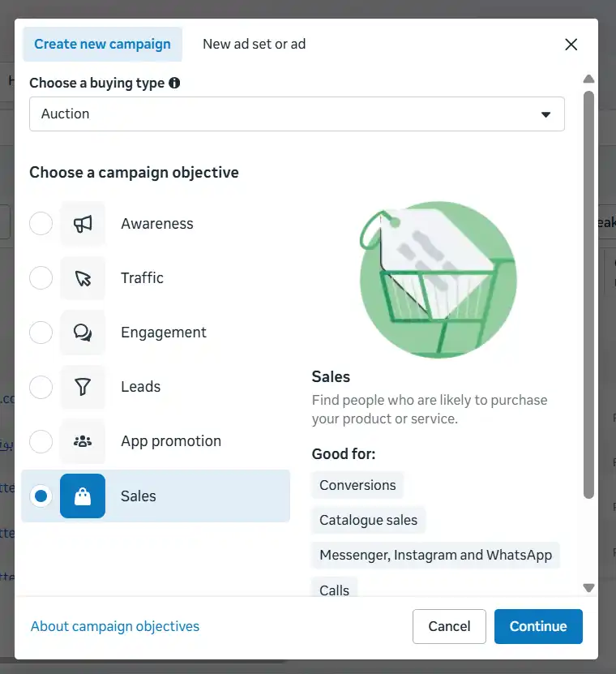
Task: Click the scrollbar up arrow
Action: 588,79
